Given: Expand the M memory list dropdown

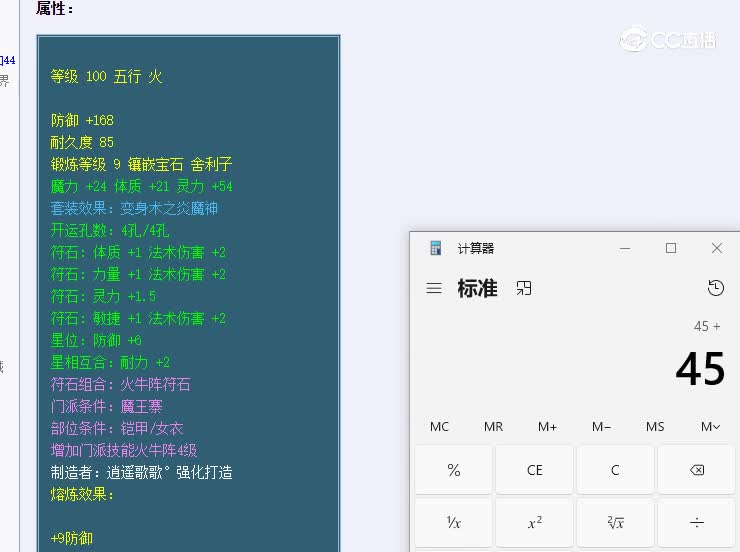Looking at the screenshot, I should (x=710, y=427).
